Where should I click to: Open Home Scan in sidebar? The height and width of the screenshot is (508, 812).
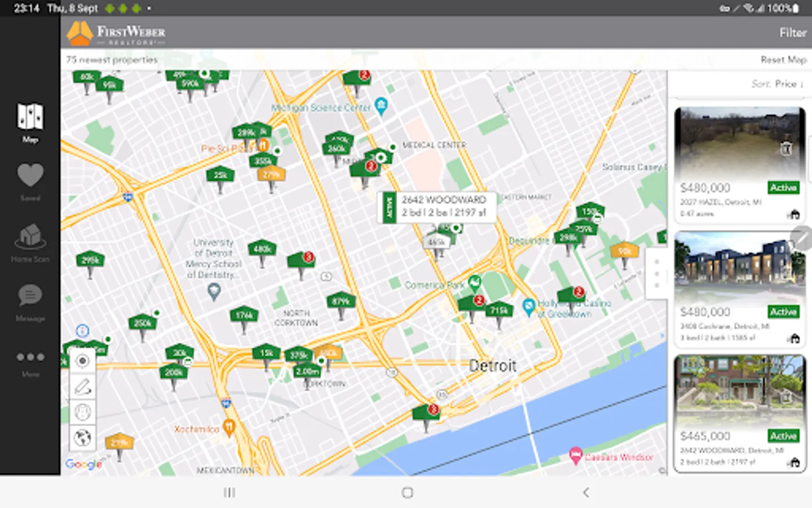[x=30, y=242]
